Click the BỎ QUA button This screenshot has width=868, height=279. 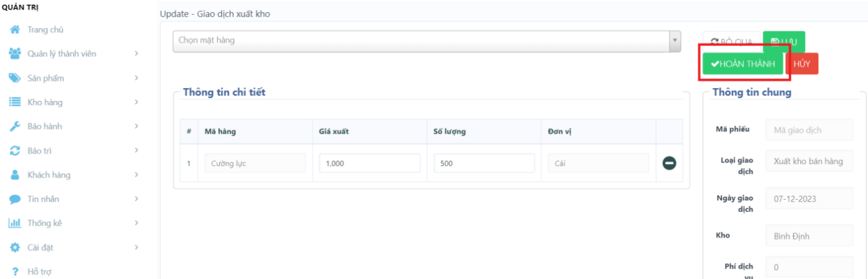point(732,41)
